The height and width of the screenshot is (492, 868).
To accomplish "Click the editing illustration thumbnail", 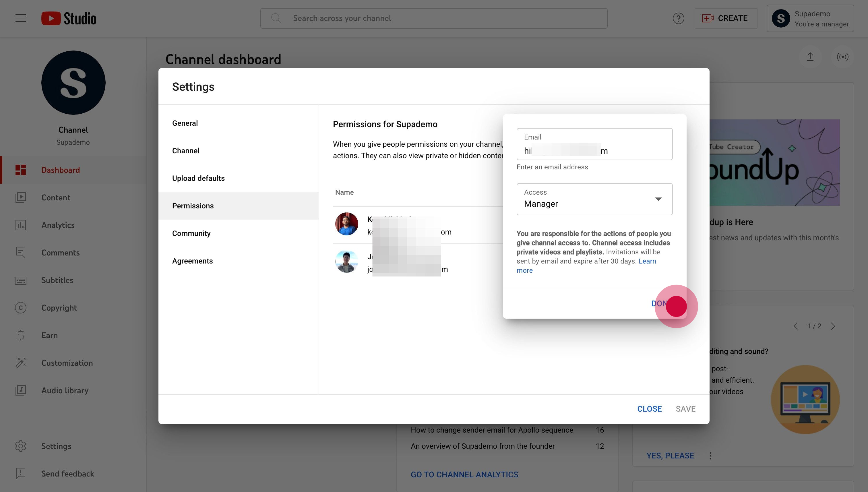I will coord(805,399).
